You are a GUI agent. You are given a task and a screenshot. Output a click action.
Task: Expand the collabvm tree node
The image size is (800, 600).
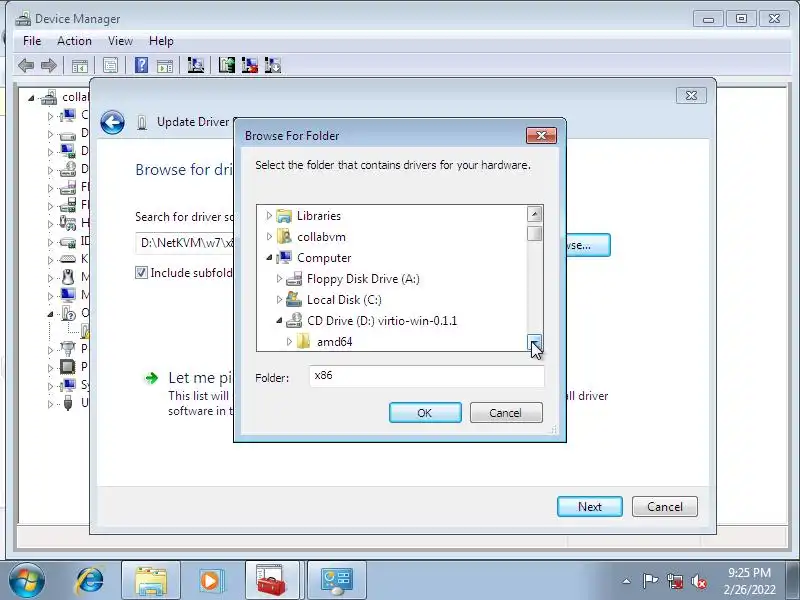(269, 237)
